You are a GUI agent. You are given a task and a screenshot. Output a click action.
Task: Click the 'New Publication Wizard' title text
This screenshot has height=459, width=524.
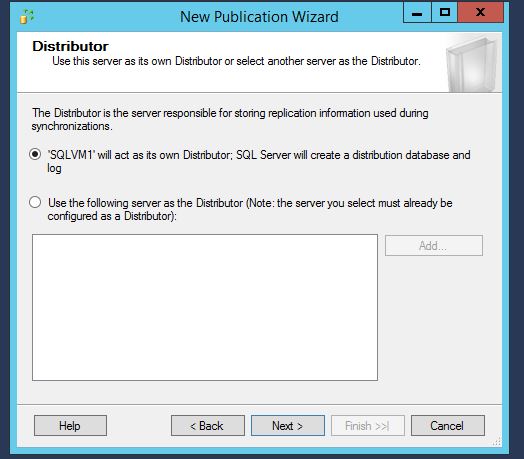pyautogui.click(x=259, y=17)
